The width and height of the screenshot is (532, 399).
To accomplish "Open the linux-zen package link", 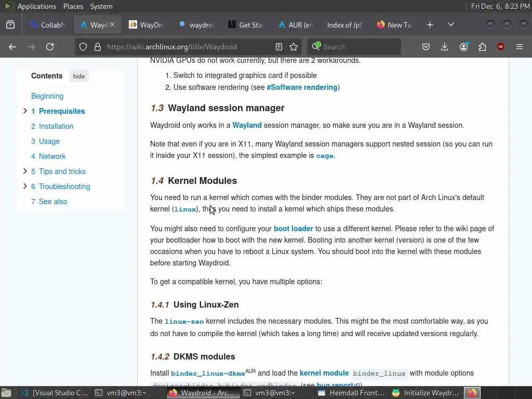I will (x=184, y=321).
